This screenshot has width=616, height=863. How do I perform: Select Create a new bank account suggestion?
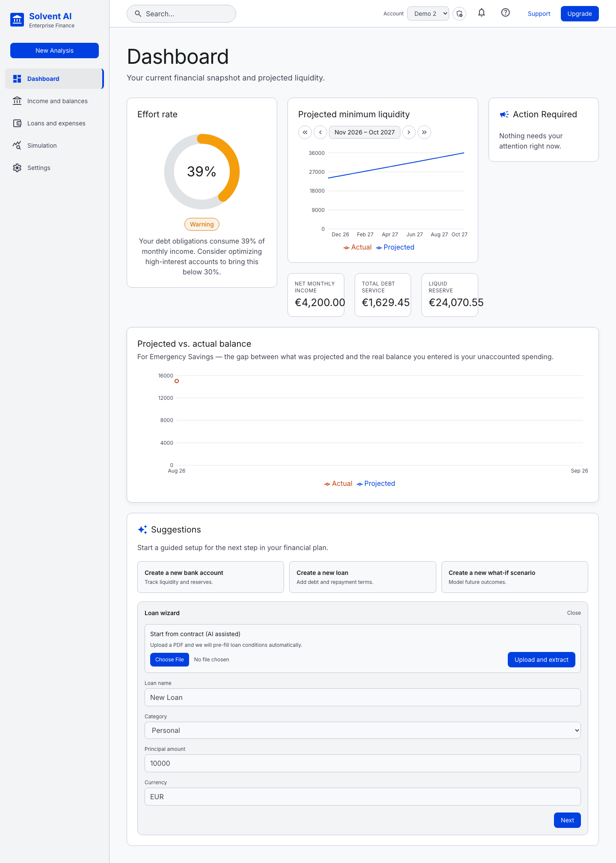pos(210,577)
